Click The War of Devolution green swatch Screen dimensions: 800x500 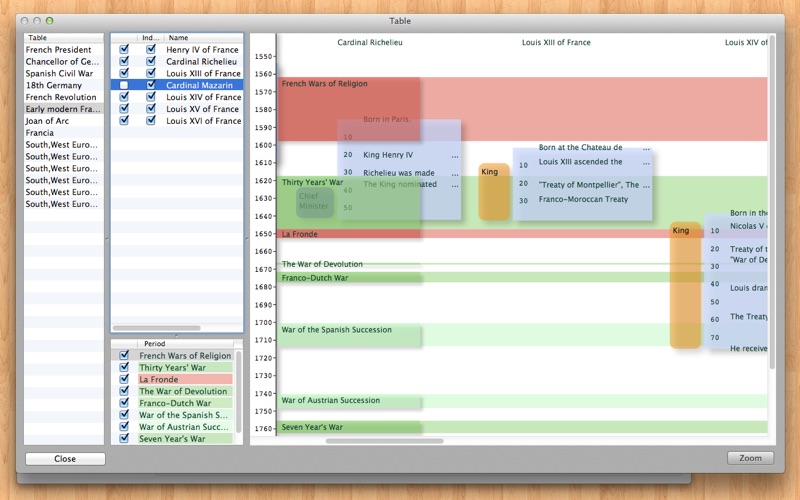[186, 391]
